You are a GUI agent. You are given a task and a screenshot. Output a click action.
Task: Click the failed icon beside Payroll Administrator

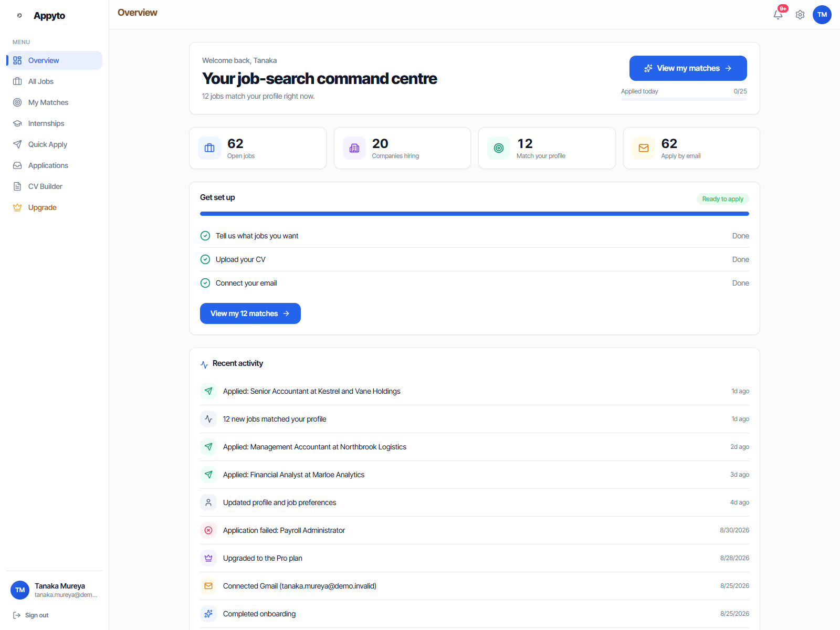click(208, 530)
